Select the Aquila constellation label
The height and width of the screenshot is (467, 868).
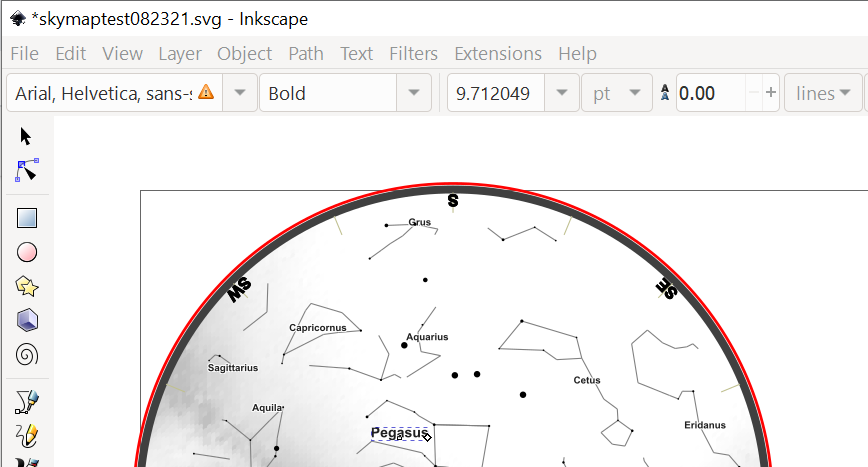tap(267, 408)
